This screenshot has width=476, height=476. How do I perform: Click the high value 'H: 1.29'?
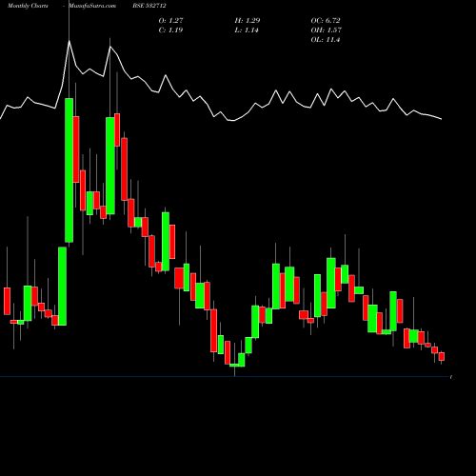(x=248, y=21)
